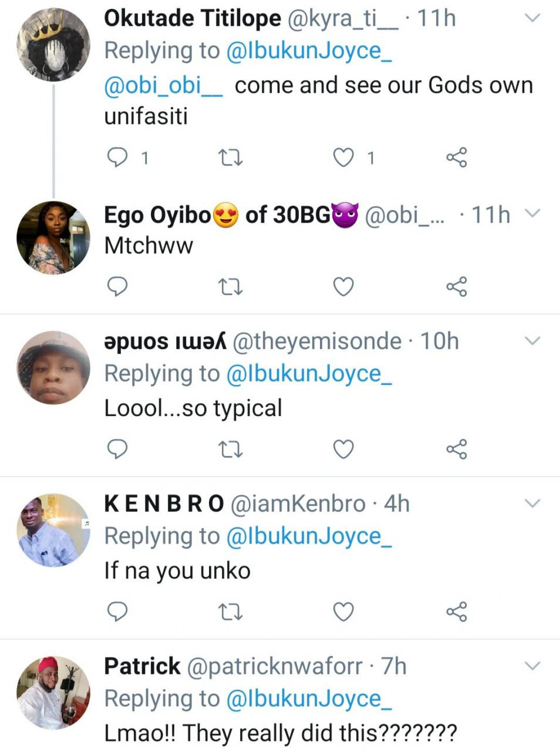Screen dimensions: 560x752
Task: Retweet Okutade Titilope's tweet
Action: click(230, 157)
